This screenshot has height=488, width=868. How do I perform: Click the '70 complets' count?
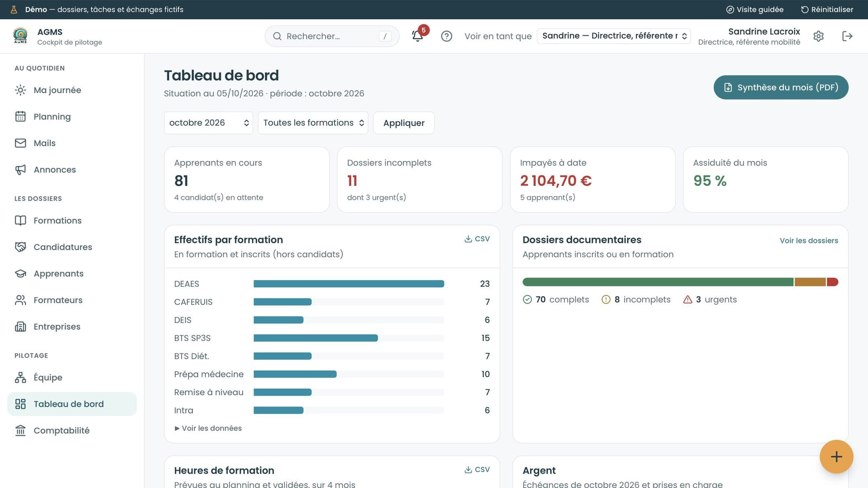562,300
